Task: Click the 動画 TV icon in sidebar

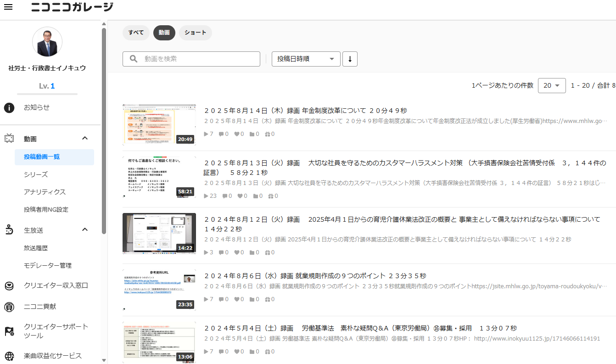Action: (x=9, y=139)
